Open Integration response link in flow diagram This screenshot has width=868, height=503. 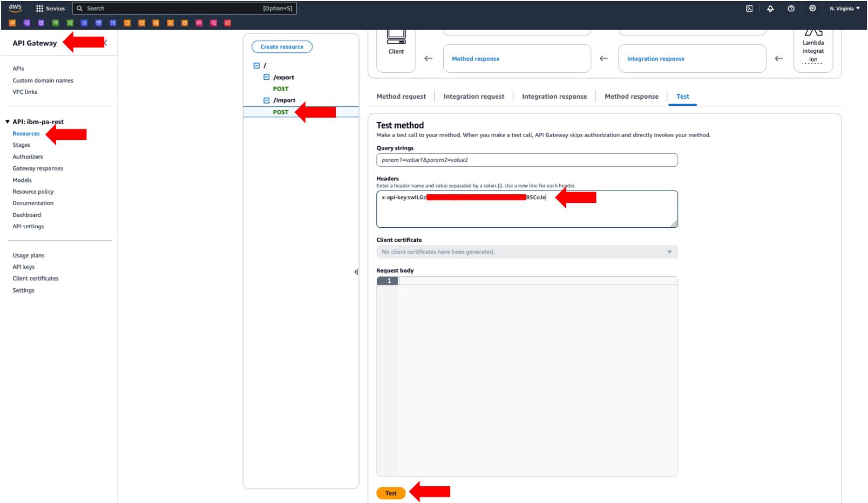point(655,59)
